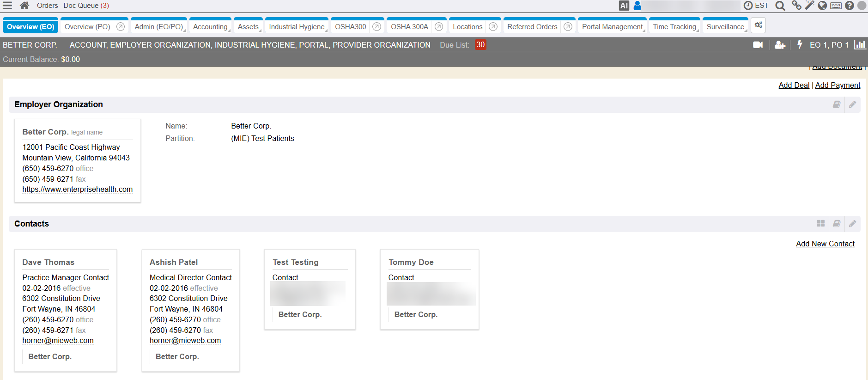Screen dimensions: 868x380
Task: Open the tab settings gears button
Action: tap(758, 25)
